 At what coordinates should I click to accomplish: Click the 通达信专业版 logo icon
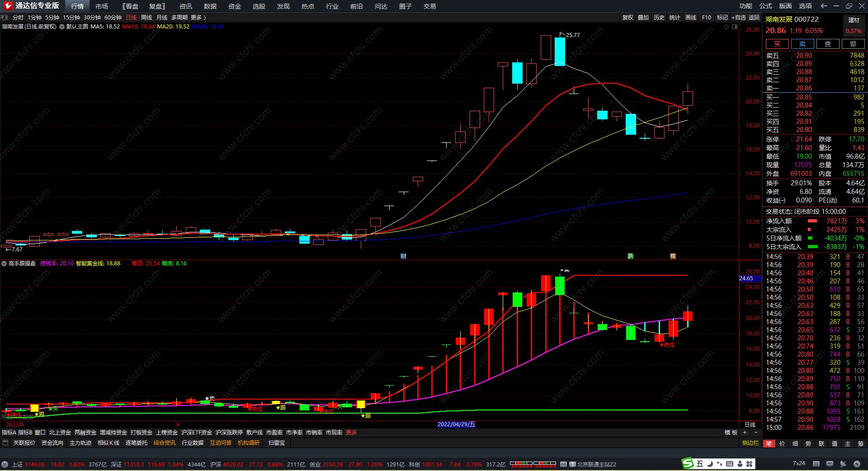point(8,6)
